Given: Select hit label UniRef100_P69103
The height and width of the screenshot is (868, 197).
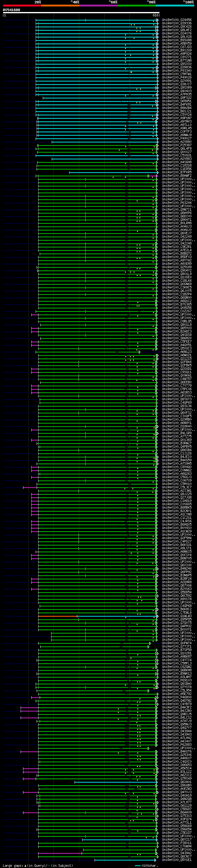Looking at the screenshot, I should click(177, 680).
